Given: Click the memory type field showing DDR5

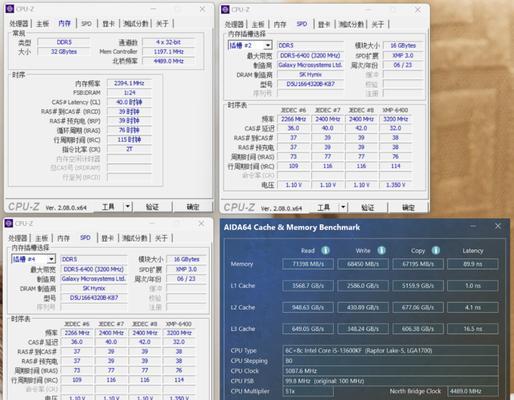Looking at the screenshot, I should 64,42.
